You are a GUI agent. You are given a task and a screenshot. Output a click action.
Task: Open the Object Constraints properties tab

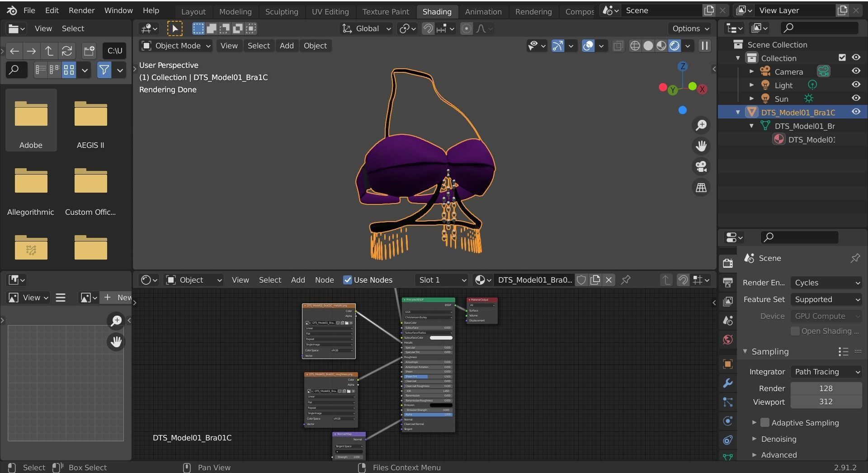point(727,440)
